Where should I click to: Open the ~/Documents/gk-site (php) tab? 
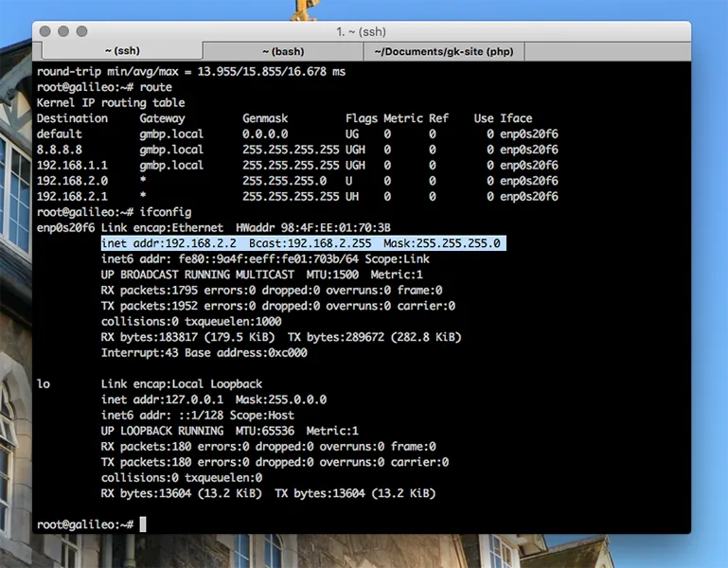(444, 51)
